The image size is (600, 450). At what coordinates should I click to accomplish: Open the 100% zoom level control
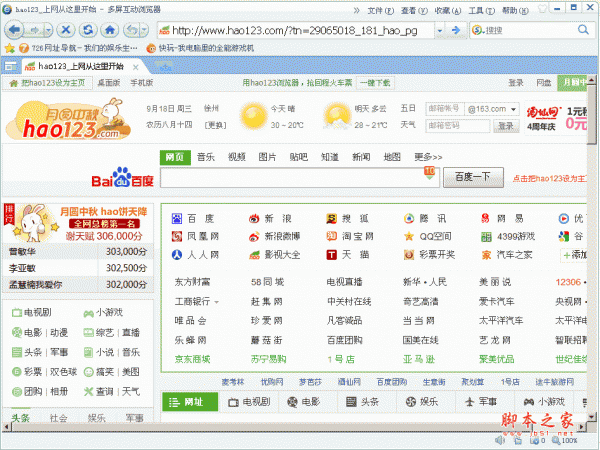(x=565, y=440)
